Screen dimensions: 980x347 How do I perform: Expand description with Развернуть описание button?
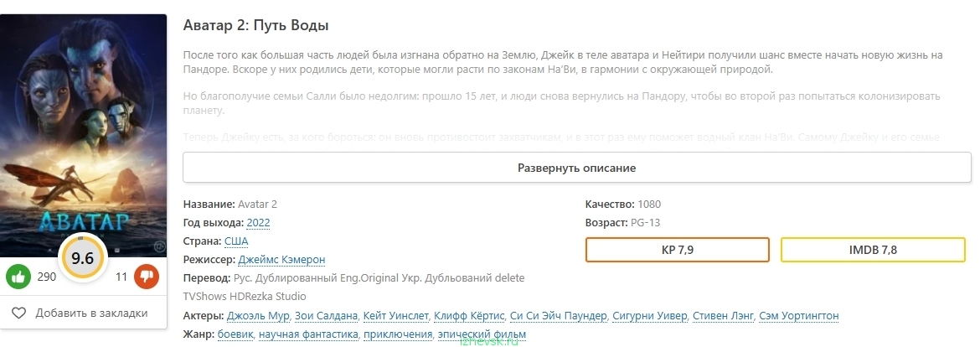point(576,168)
